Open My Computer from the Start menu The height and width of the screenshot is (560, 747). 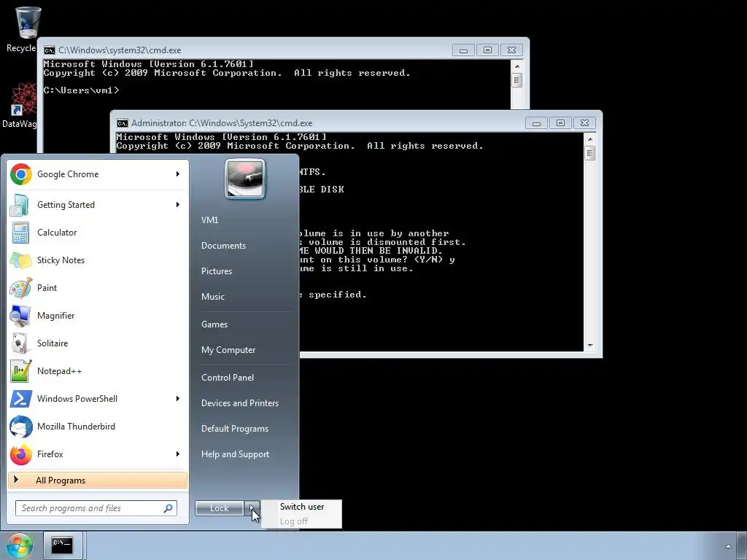pyautogui.click(x=228, y=350)
